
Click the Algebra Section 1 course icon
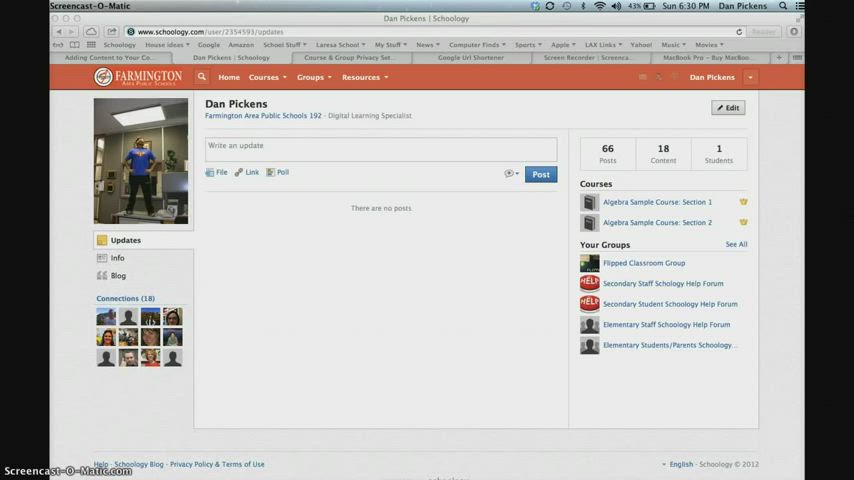click(590, 202)
